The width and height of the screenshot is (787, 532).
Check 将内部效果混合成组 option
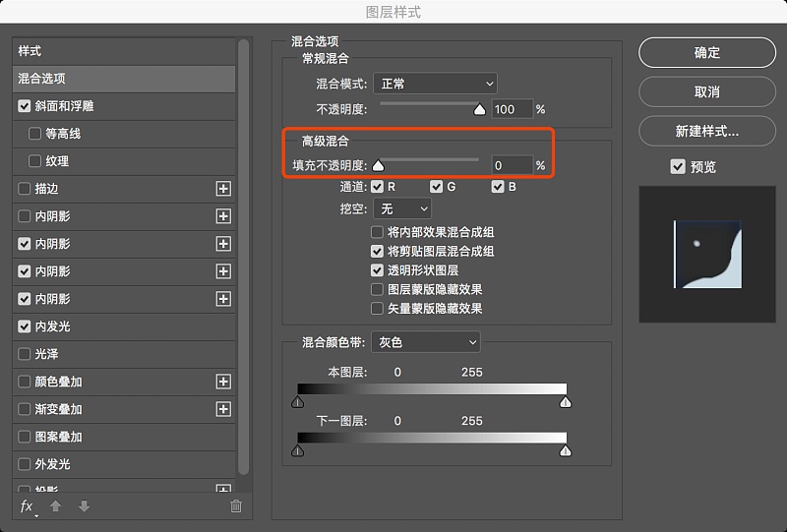pyautogui.click(x=377, y=232)
